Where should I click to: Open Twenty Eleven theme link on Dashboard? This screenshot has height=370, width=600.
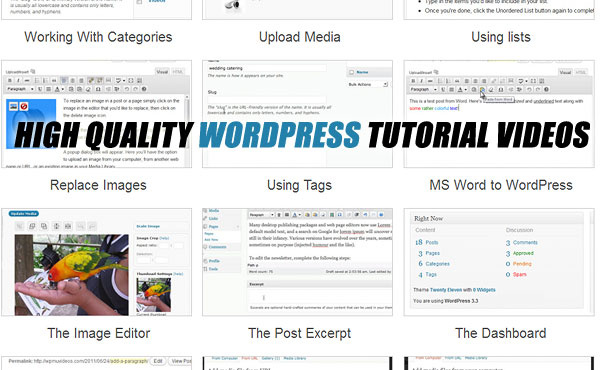click(x=446, y=290)
